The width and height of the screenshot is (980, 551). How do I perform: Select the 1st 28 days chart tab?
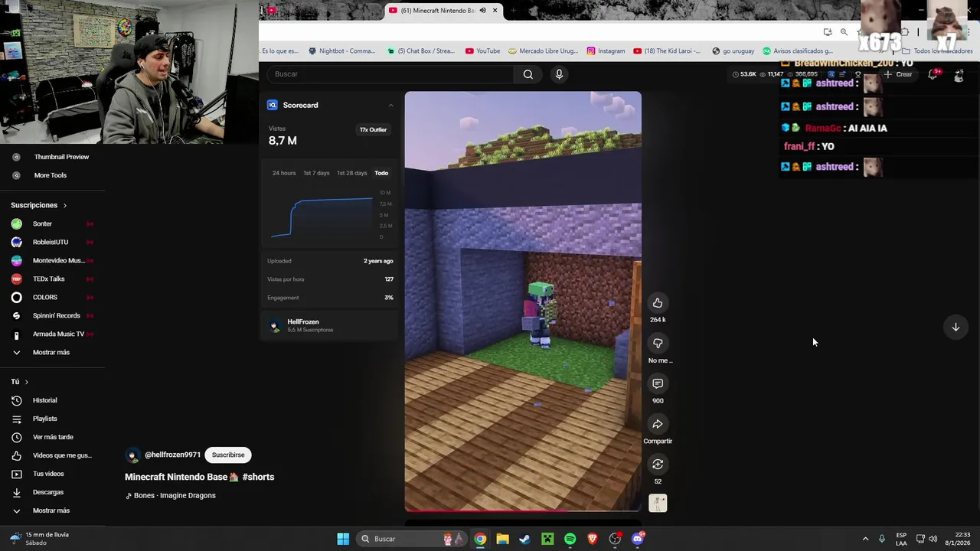point(352,173)
